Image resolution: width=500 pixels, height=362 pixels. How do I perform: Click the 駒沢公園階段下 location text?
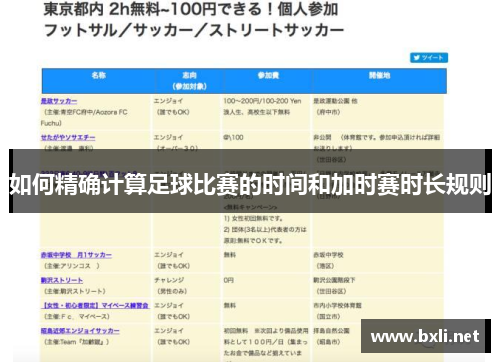(334, 280)
